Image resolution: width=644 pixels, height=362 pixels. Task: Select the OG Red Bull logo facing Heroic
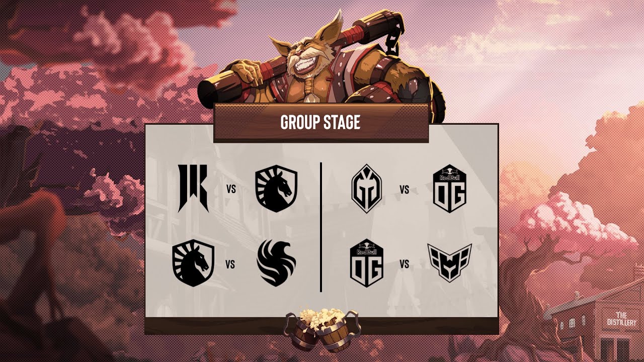(367, 263)
